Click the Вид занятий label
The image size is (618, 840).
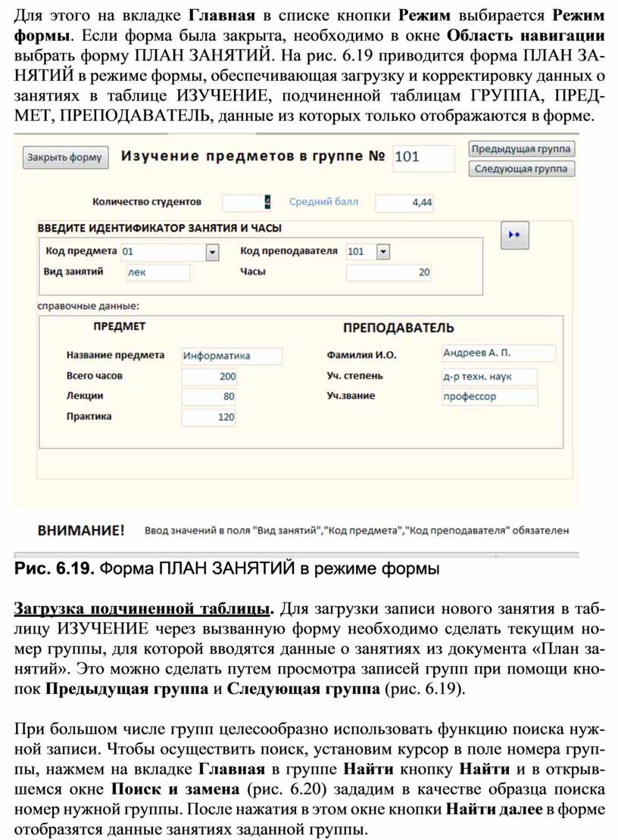coord(73,272)
